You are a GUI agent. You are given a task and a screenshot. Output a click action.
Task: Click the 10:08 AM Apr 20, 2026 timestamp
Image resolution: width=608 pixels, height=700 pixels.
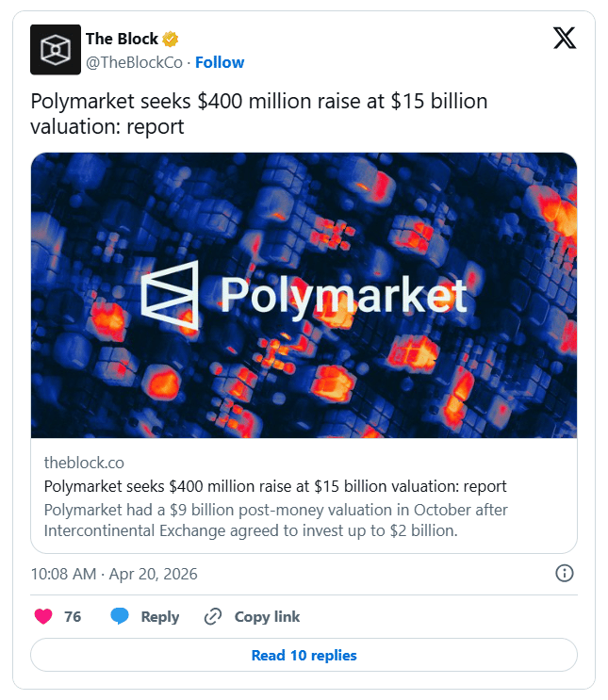coord(114,574)
